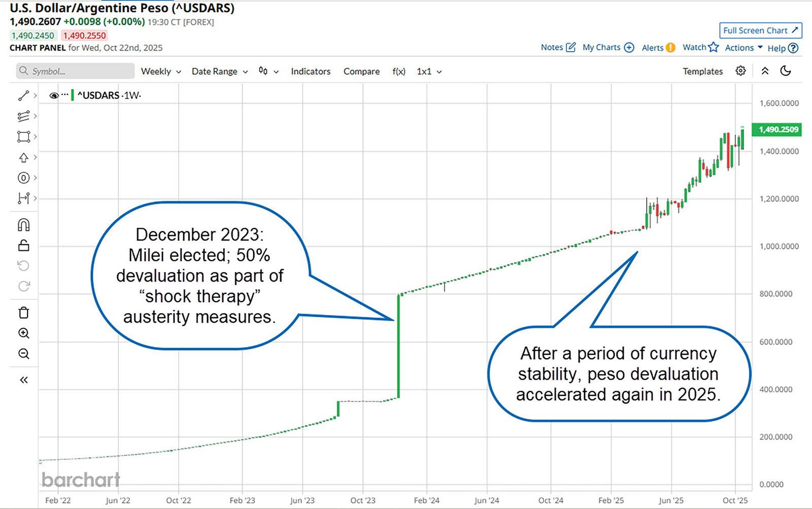Screen dimensions: 812x509
Task: Zoom in using the magnifier plus icon
Action: 23,333
